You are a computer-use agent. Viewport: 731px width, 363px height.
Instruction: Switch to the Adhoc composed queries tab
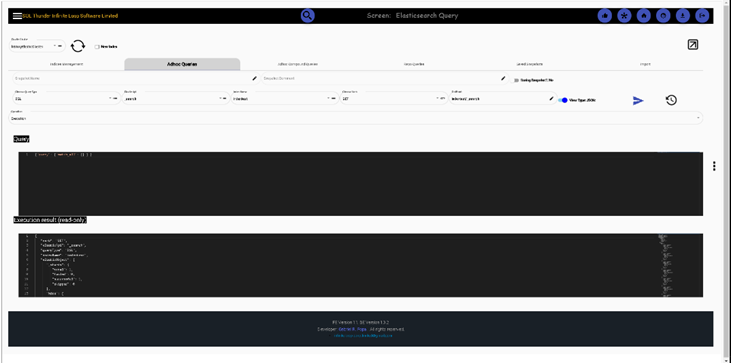[298, 64]
